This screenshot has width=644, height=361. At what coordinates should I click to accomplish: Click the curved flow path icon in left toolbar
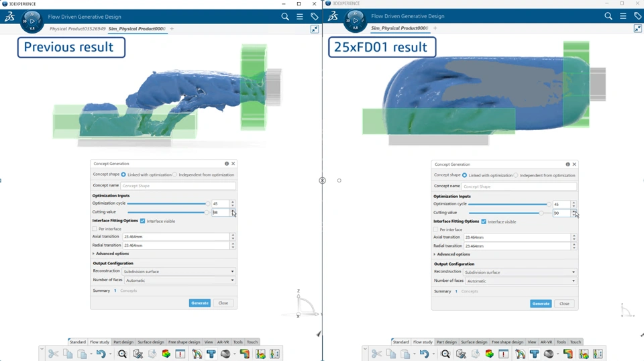click(x=197, y=354)
